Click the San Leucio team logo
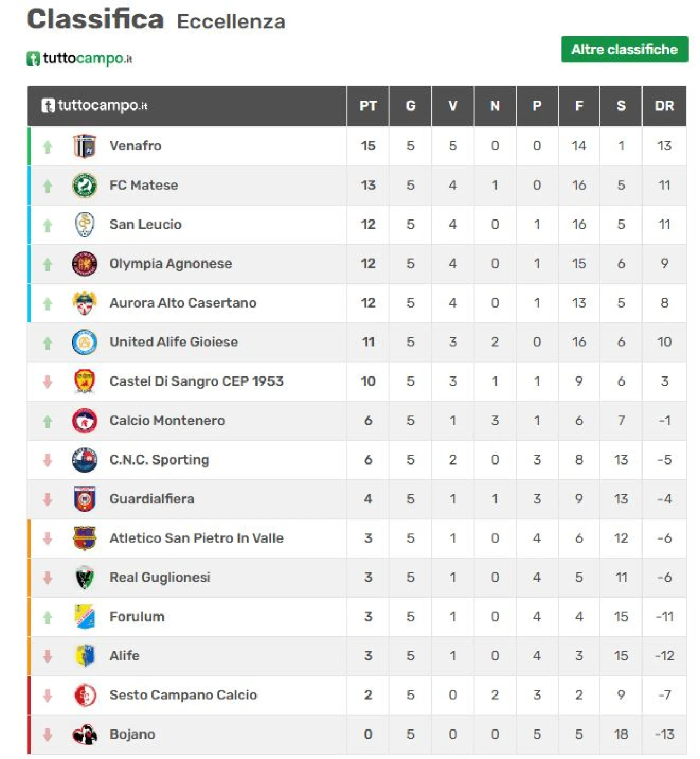The width and height of the screenshot is (700, 759). point(84,224)
